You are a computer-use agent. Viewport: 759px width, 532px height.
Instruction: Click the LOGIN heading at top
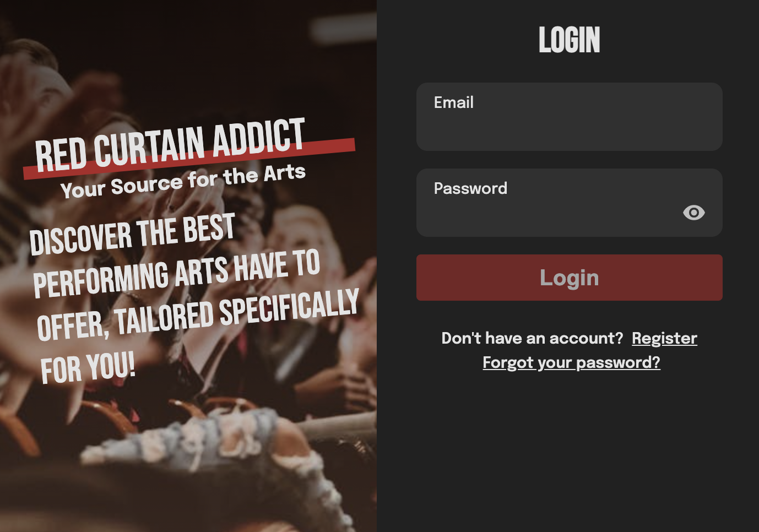(x=569, y=40)
